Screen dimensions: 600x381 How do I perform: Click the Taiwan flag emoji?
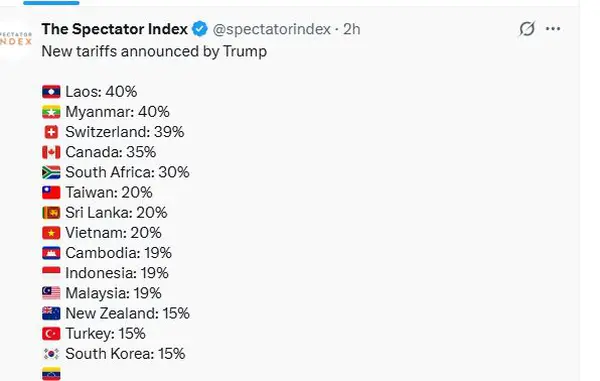tap(51, 192)
